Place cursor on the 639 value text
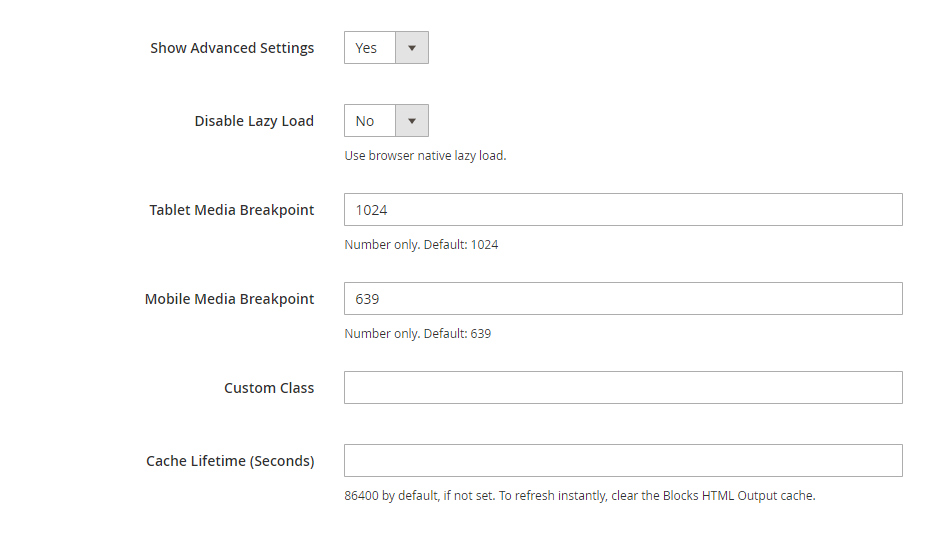The image size is (947, 547). [367, 299]
